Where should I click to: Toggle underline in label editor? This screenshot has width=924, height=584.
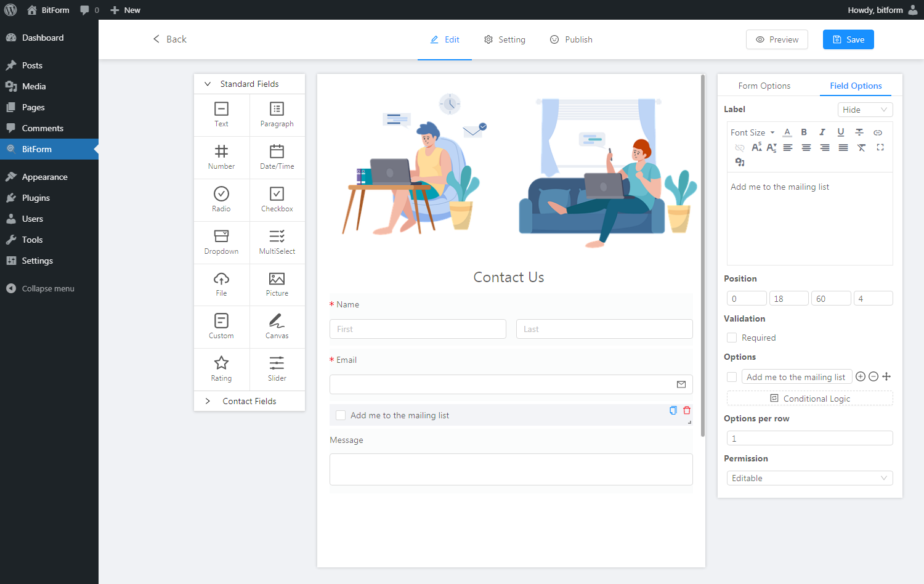841,132
